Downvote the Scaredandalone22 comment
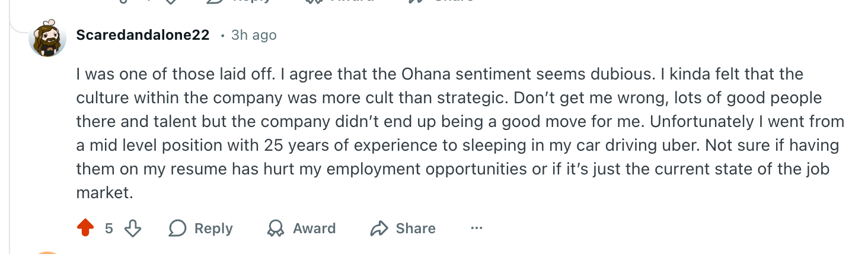 point(133,228)
